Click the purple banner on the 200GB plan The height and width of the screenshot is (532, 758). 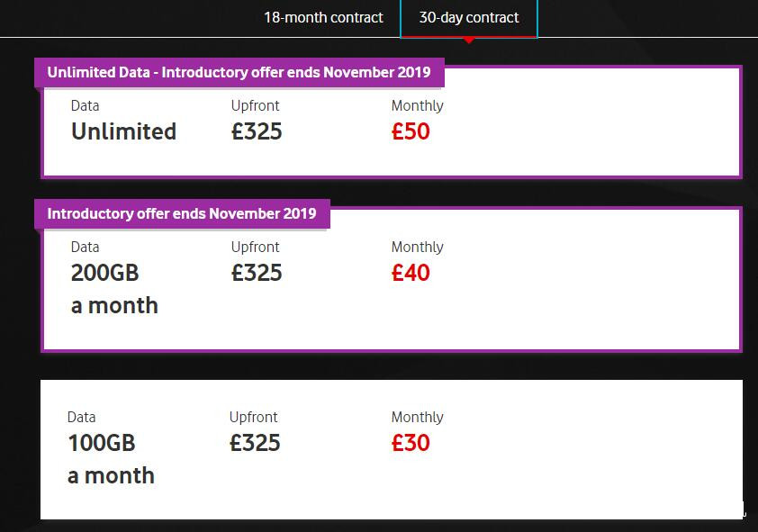pyautogui.click(x=182, y=214)
